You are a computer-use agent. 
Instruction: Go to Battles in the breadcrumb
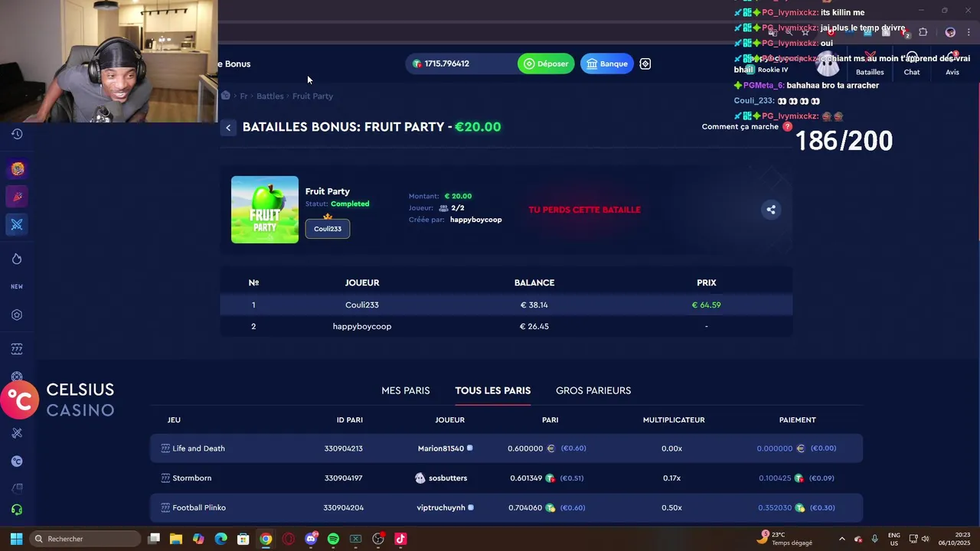coord(270,96)
